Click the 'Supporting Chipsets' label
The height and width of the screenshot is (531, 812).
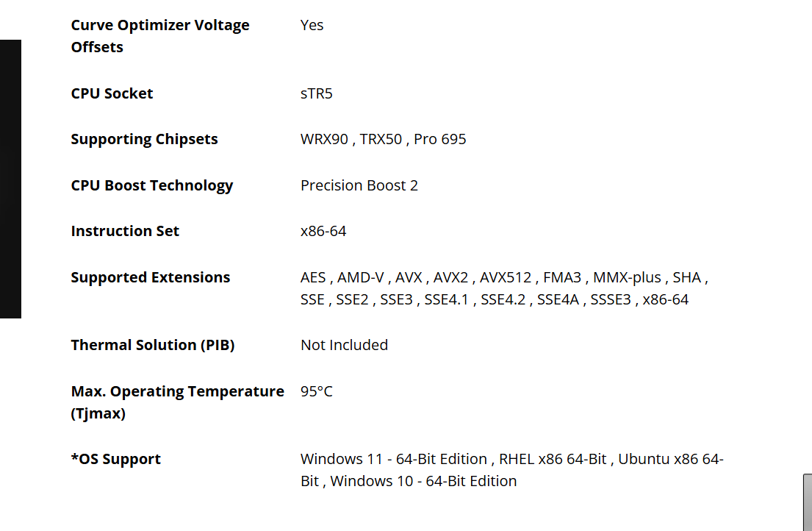pyautogui.click(x=144, y=139)
